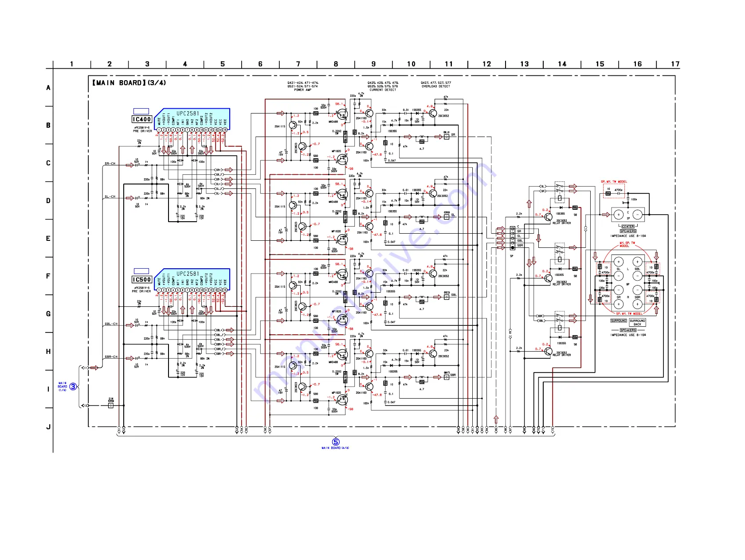Click the red MY. SP. TW MODEL note
The image size is (745, 560).
[x=627, y=244]
